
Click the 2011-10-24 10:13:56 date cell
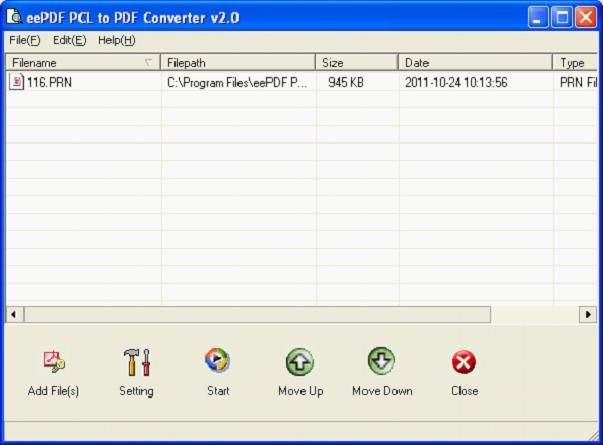point(456,82)
